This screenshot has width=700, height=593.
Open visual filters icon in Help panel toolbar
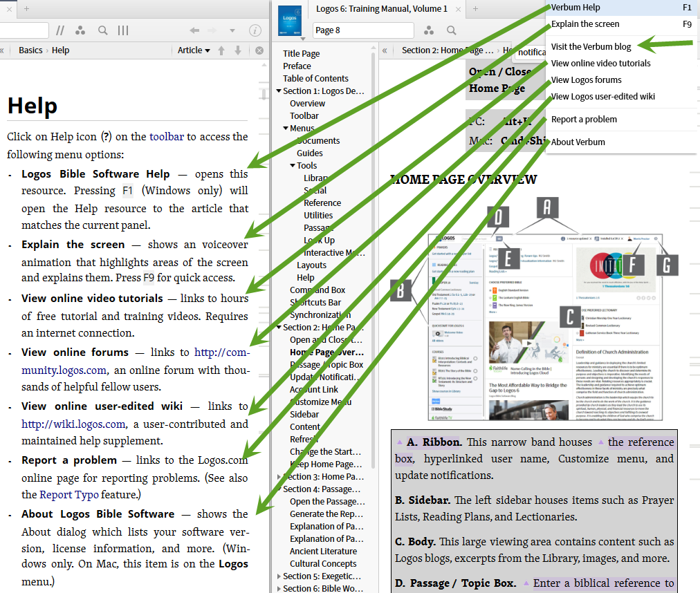pos(80,30)
